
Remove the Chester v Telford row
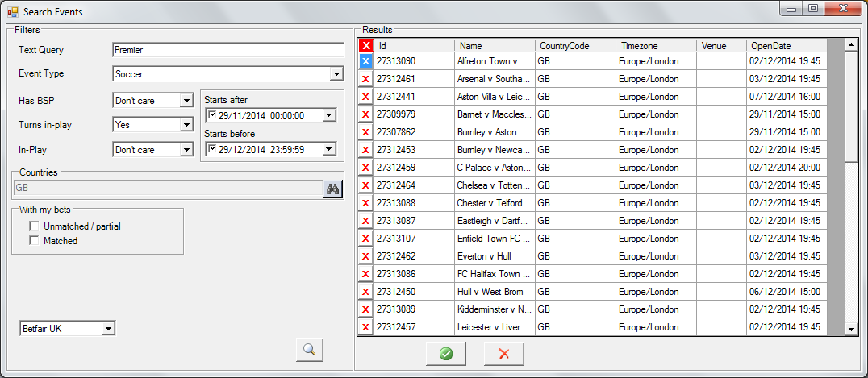click(x=365, y=203)
